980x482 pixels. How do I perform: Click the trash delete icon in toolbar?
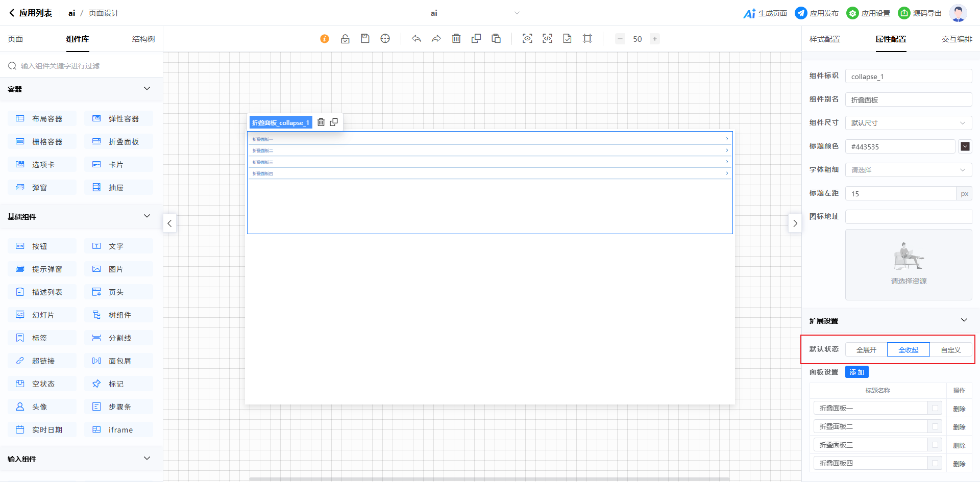pos(456,39)
